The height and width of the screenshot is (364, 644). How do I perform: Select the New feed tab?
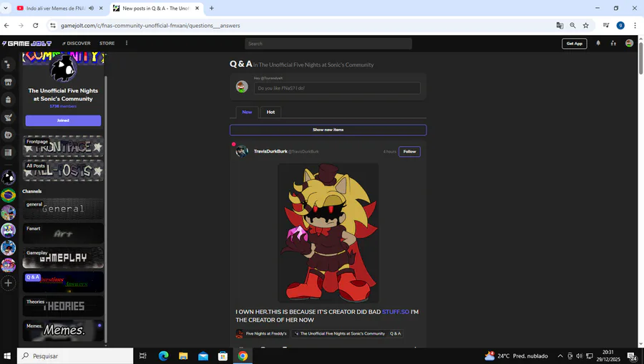[247, 112]
